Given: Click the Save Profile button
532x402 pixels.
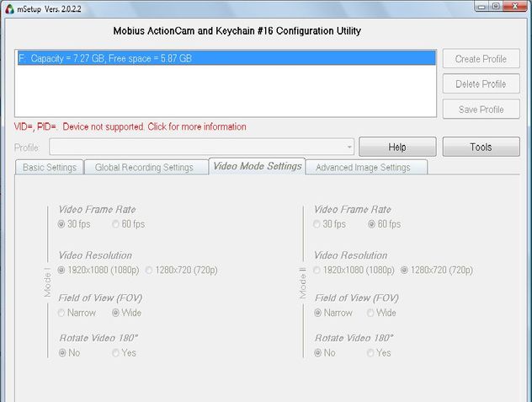Looking at the screenshot, I should pos(481,110).
